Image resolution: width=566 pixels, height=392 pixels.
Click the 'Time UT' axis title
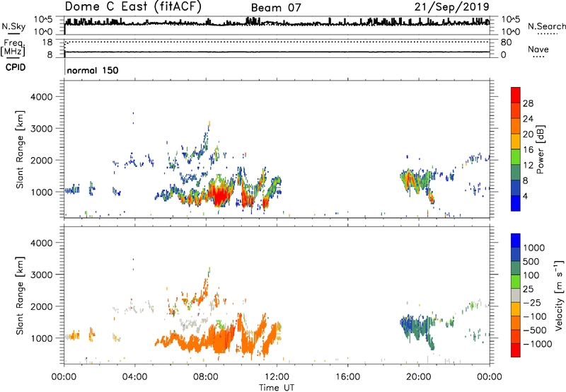[277, 388]
